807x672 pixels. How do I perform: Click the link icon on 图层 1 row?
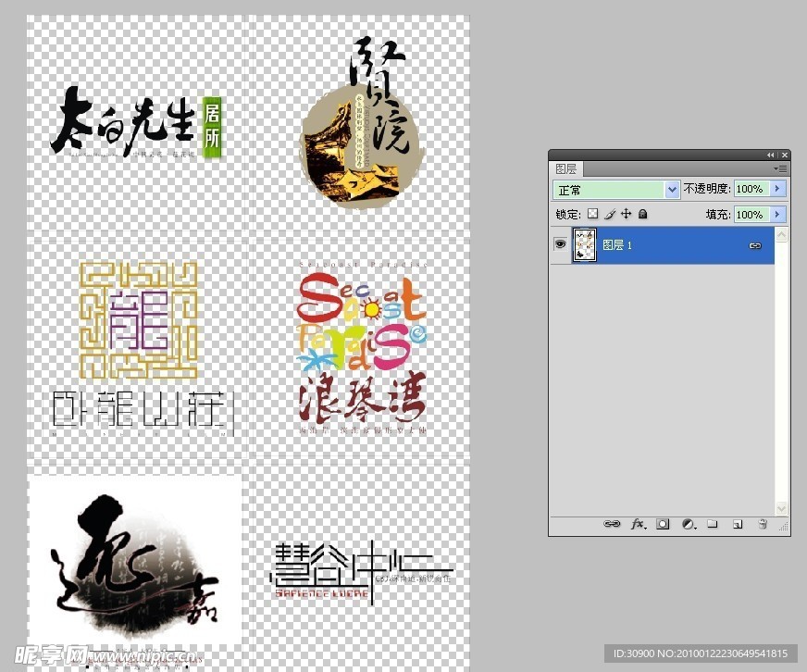755,246
